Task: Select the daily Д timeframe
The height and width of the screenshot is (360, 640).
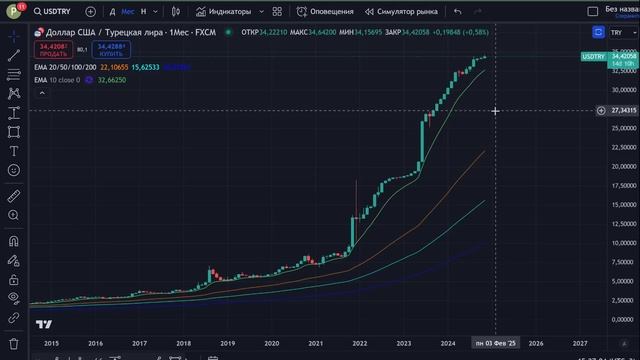Action: [112, 12]
